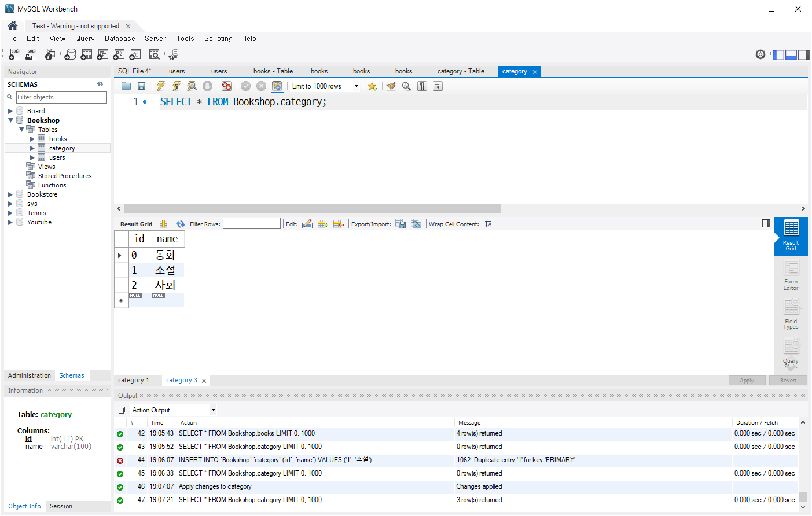This screenshot has width=812, height=516.
Task: Expand the Board schema
Action: pos(10,111)
